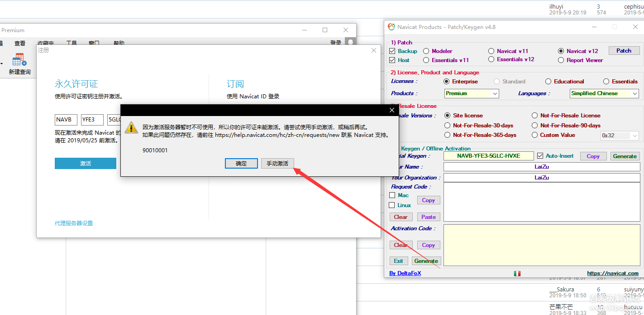The height and width of the screenshot is (315, 644).
Task: Select the Not-For-Resale-365-days option
Action: pyautogui.click(x=448, y=135)
